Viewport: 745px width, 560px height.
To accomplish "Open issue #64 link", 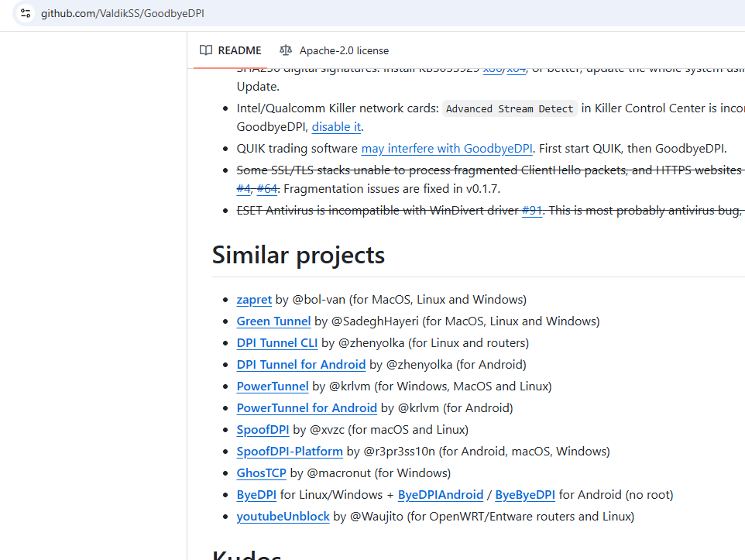I will pos(267,189).
